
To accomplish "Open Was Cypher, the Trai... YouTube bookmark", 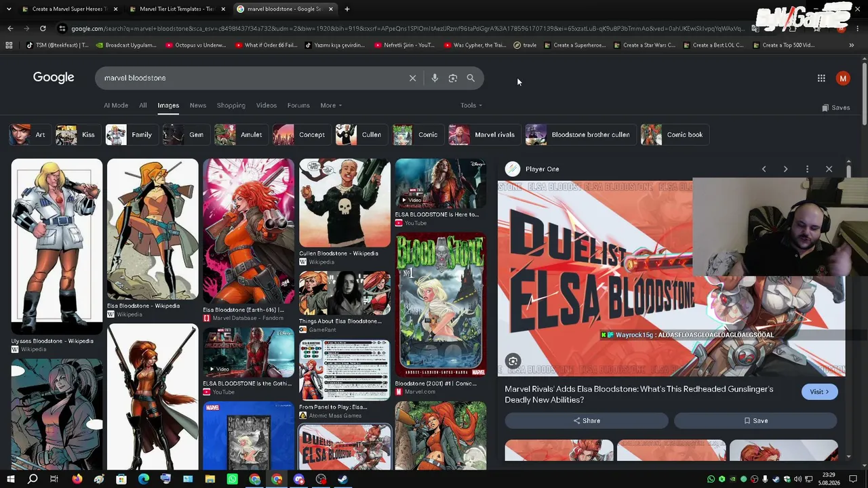I will 475,45.
